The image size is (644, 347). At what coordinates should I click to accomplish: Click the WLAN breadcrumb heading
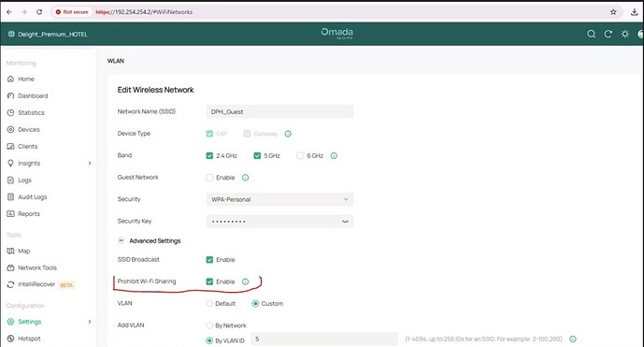(116, 61)
